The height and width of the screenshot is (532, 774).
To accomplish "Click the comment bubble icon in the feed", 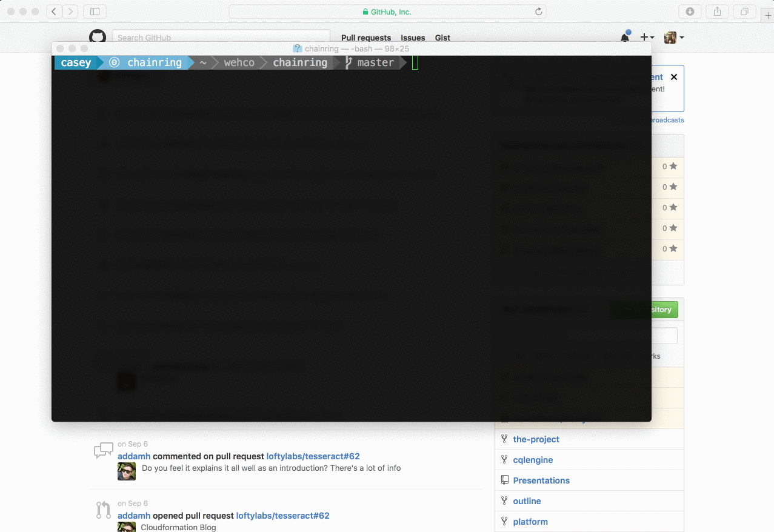I will pyautogui.click(x=104, y=450).
